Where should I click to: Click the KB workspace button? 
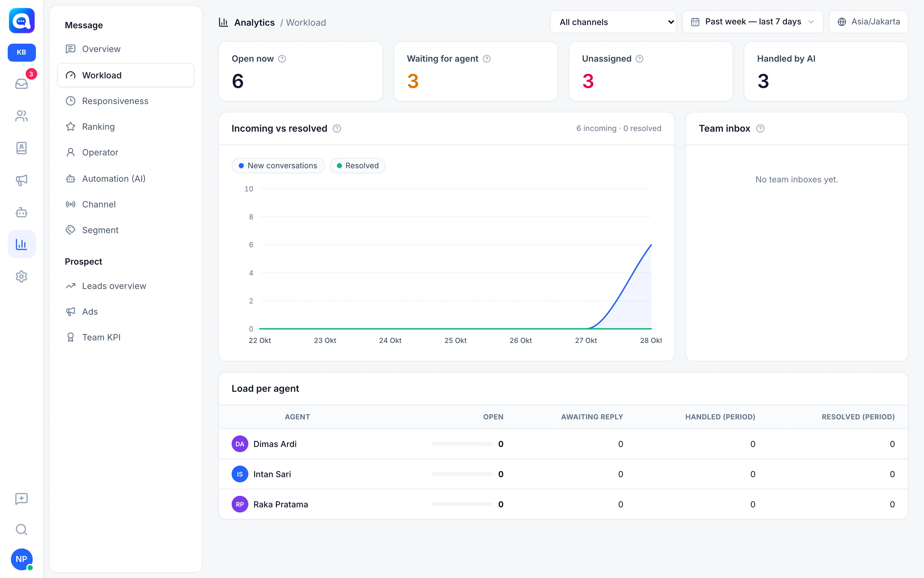21,52
